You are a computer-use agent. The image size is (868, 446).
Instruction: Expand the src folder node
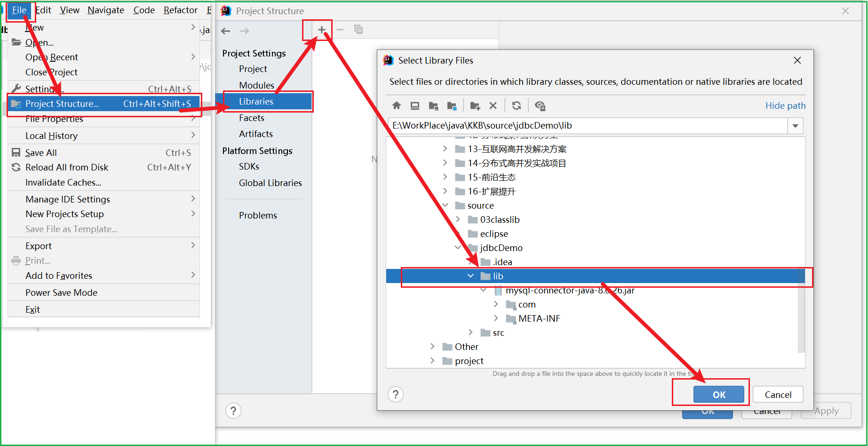pos(471,332)
